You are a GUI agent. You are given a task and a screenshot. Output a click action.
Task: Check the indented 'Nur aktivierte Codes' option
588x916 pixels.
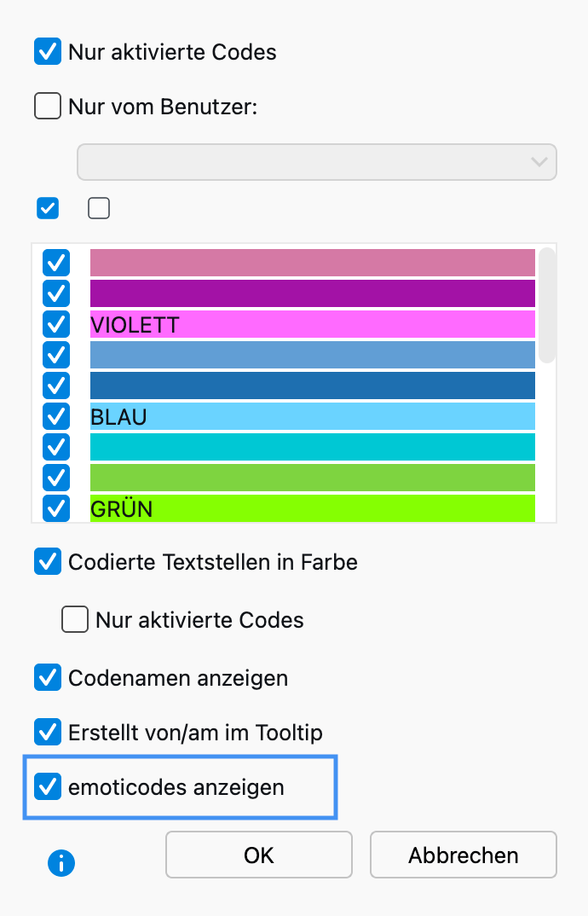coord(75,620)
